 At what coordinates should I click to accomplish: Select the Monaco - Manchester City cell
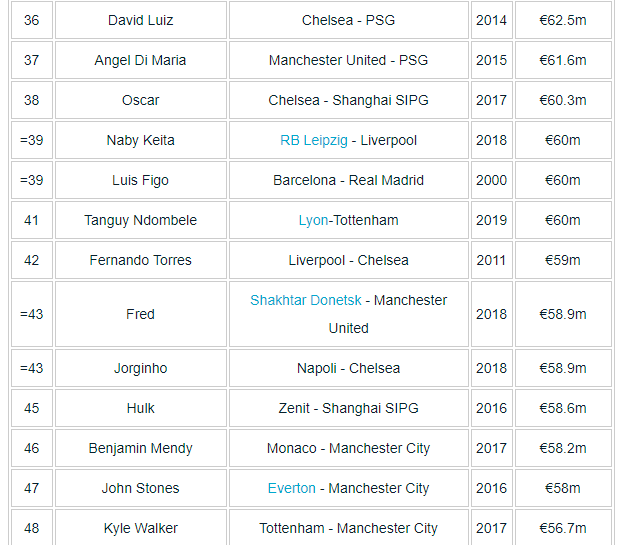click(348, 448)
